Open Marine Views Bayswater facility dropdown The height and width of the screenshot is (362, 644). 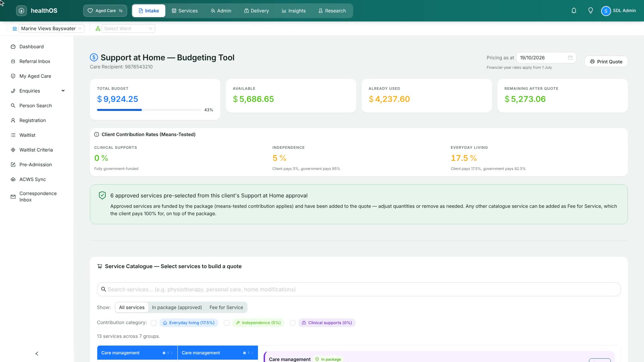point(51,28)
